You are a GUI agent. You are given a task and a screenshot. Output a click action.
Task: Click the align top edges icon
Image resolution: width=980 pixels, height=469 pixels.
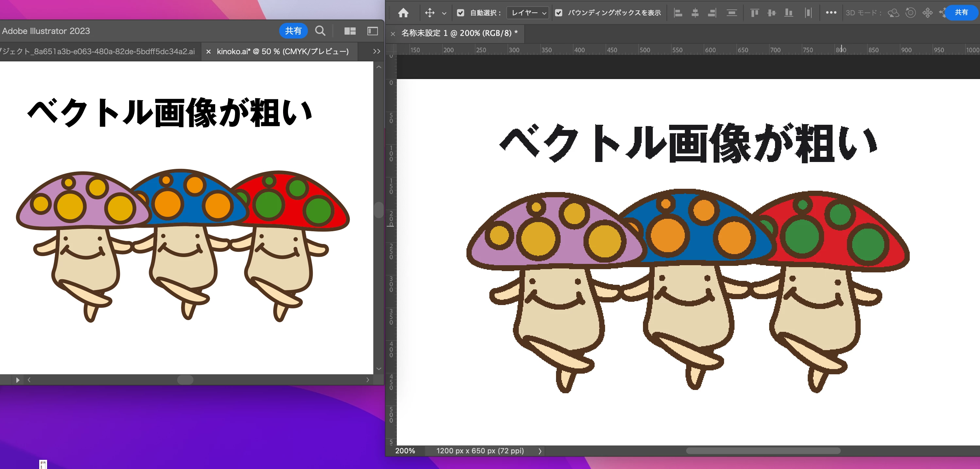pos(754,13)
